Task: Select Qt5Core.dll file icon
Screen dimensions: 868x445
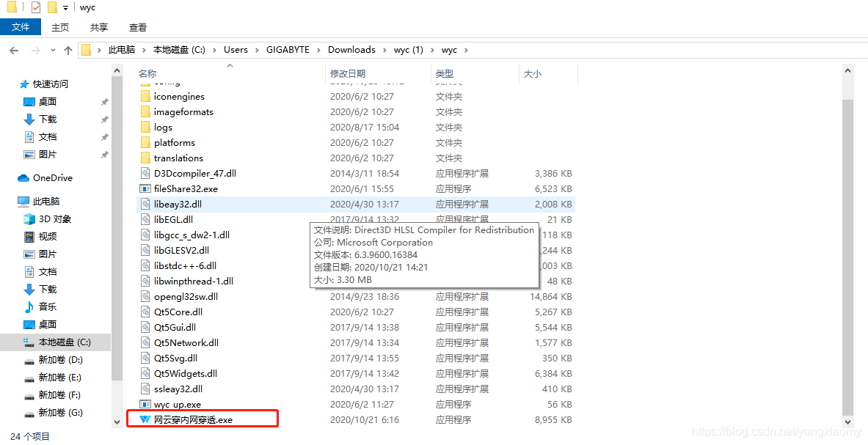Action: click(x=145, y=312)
